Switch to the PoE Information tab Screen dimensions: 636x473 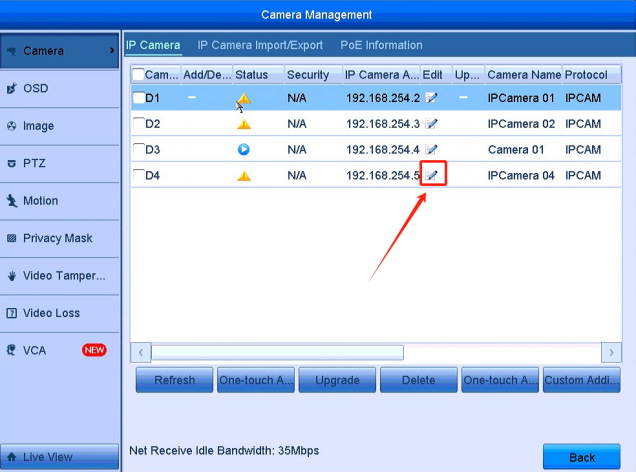pos(381,46)
